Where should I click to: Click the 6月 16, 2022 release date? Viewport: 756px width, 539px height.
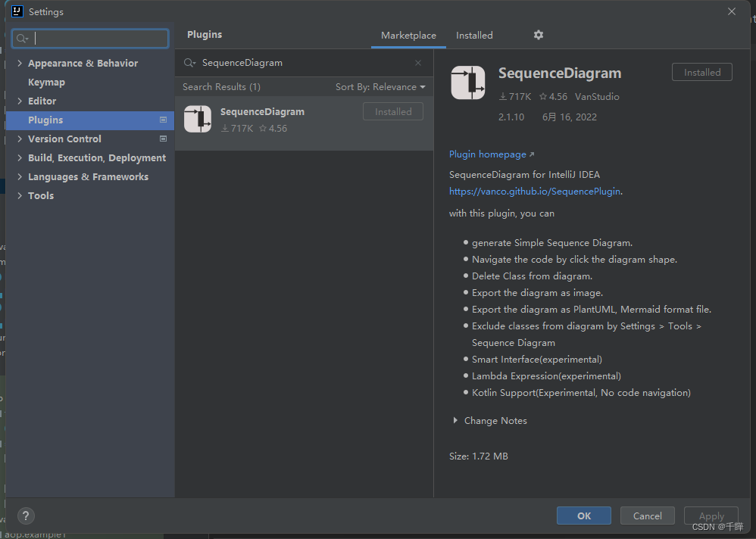pos(570,117)
